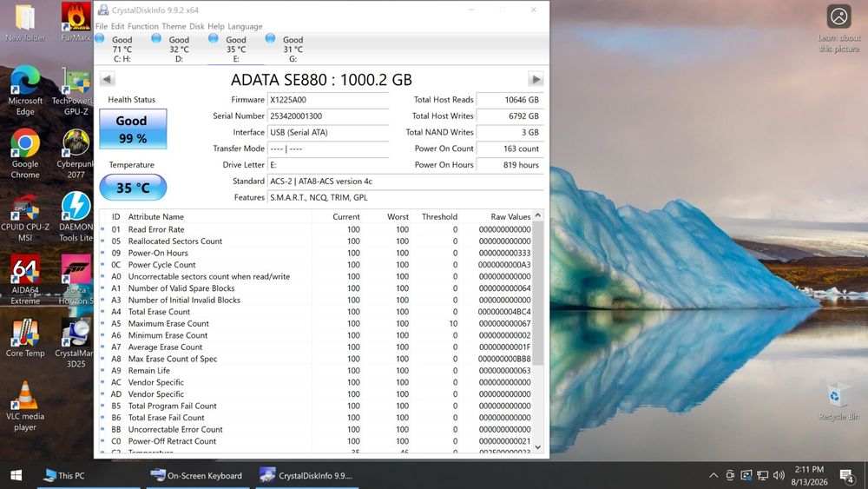868x489 pixels.
Task: Click the Serial Number field
Action: (x=328, y=116)
